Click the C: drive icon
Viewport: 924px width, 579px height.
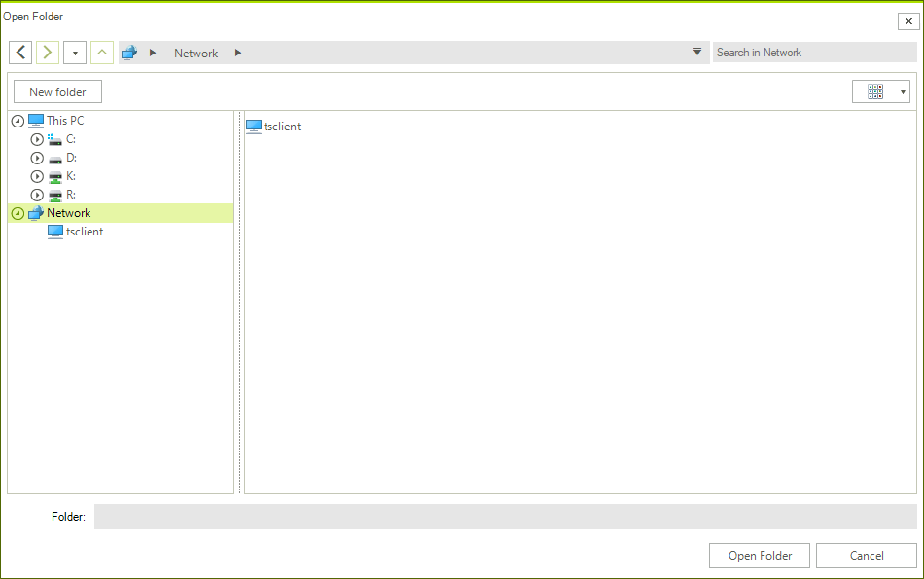55,138
